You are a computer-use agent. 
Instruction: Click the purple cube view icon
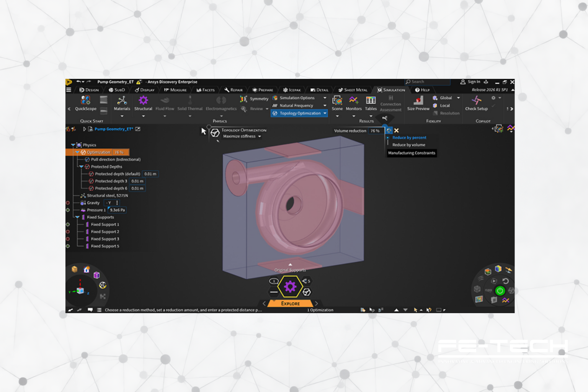96,275
